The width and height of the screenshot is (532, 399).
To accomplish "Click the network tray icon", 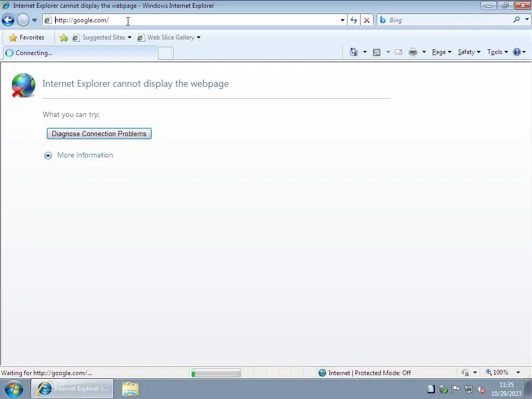I will 469,389.
